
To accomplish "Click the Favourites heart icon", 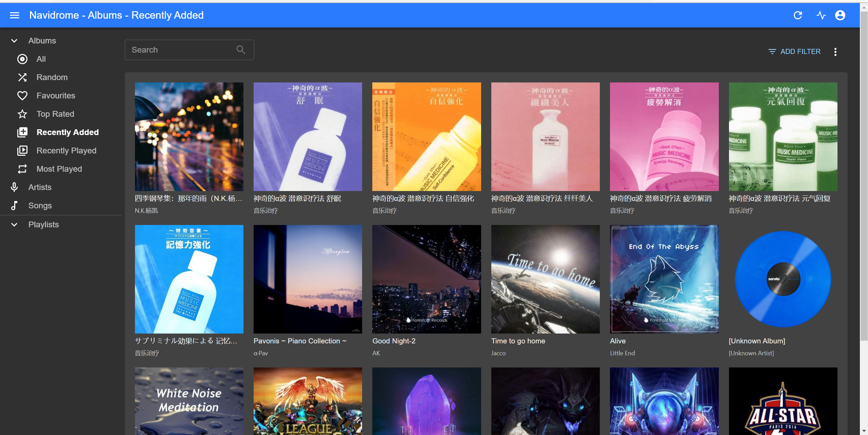I will 22,96.
